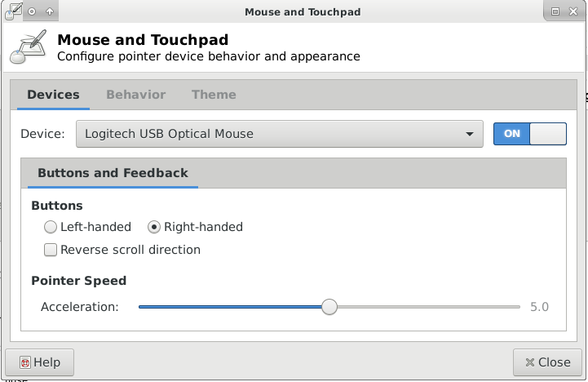Viewport: 588px width, 382px height.
Task: Open the Logitech USB Optical Mouse dropdown
Action: pyautogui.click(x=280, y=134)
